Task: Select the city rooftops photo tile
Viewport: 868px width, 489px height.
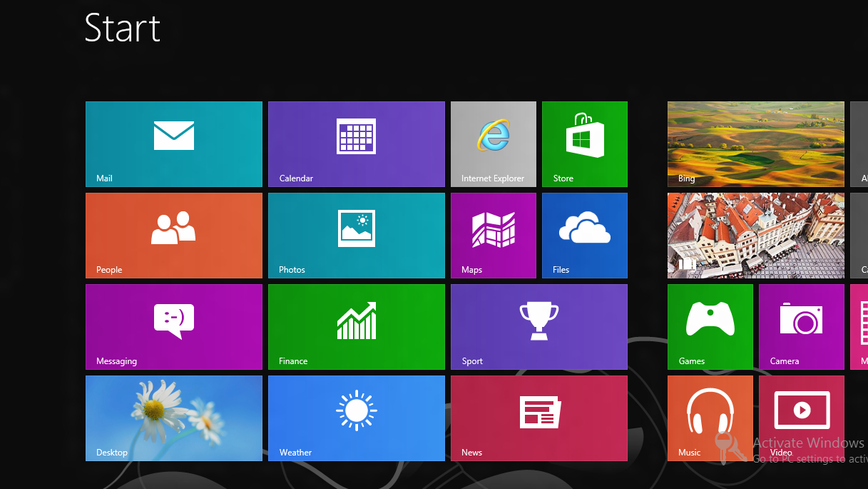Action: point(755,235)
